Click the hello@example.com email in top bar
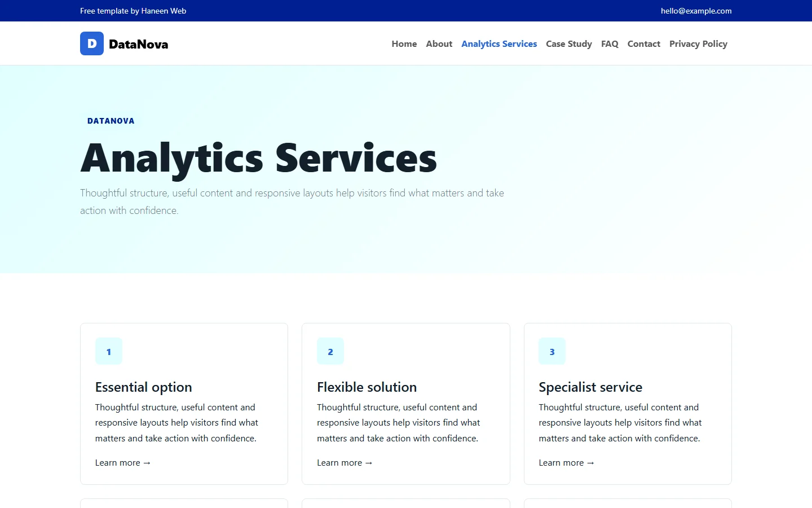This screenshot has height=508, width=812. [x=696, y=11]
